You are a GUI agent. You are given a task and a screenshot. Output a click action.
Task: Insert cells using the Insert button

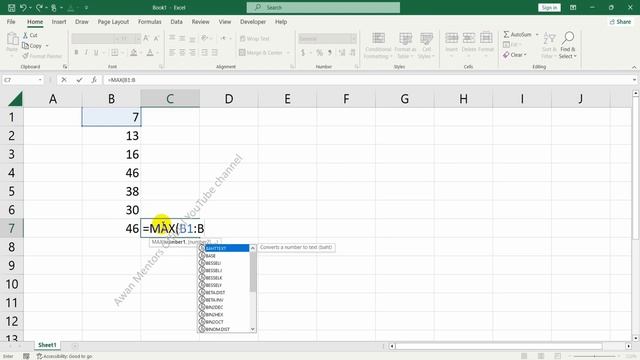pyautogui.click(x=451, y=44)
